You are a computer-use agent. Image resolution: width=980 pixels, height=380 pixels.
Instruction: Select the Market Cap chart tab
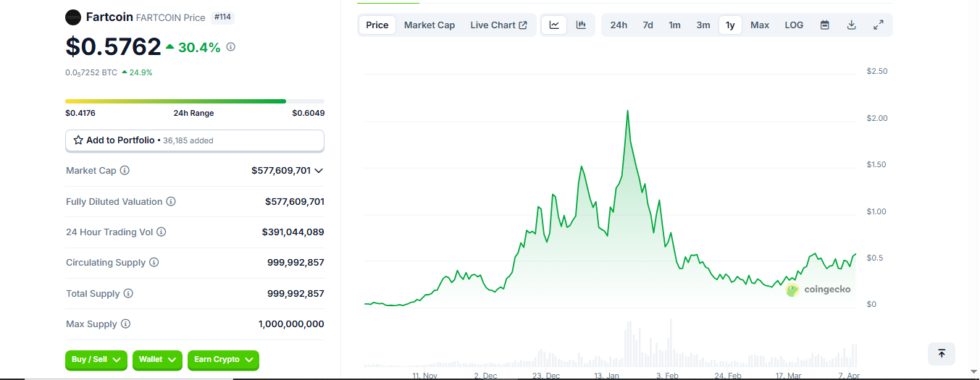[x=430, y=25]
